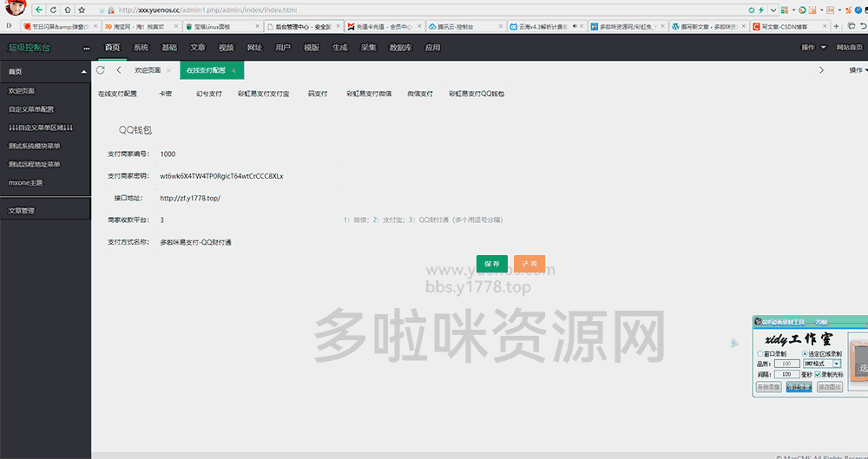Click the green 保存 button
This screenshot has width=868, height=459.
(491, 264)
